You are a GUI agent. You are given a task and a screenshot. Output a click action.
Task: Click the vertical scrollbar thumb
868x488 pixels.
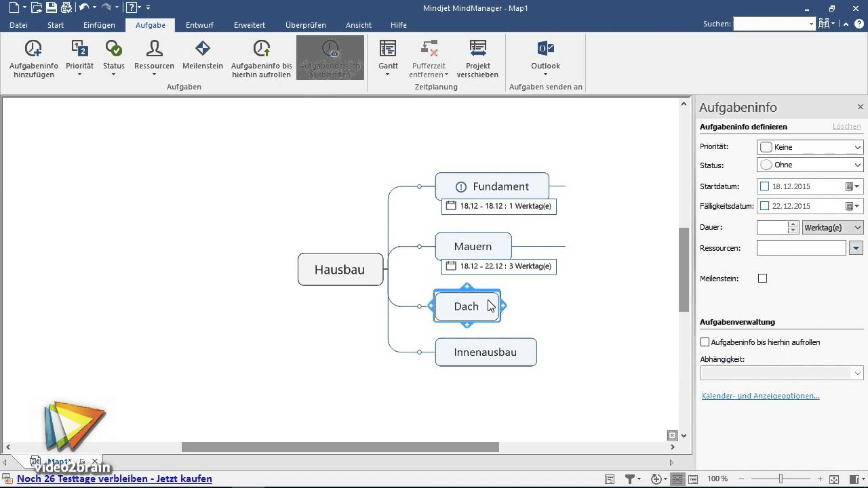[x=684, y=269]
